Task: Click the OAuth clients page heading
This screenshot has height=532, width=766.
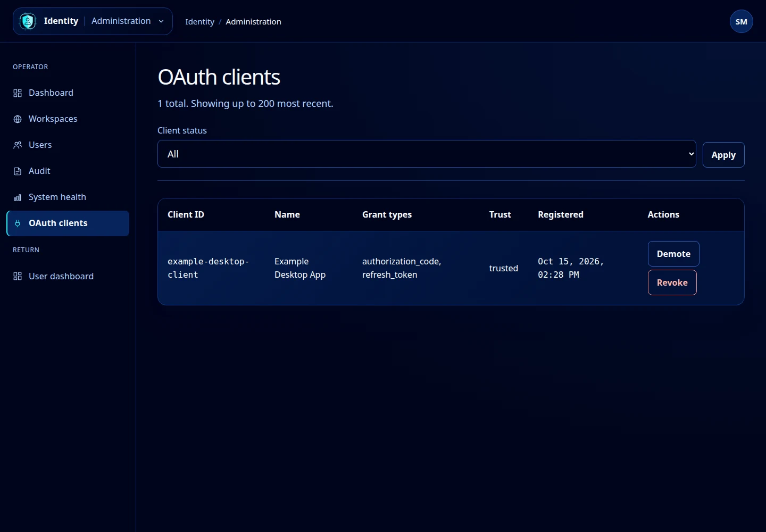Action: (219, 77)
